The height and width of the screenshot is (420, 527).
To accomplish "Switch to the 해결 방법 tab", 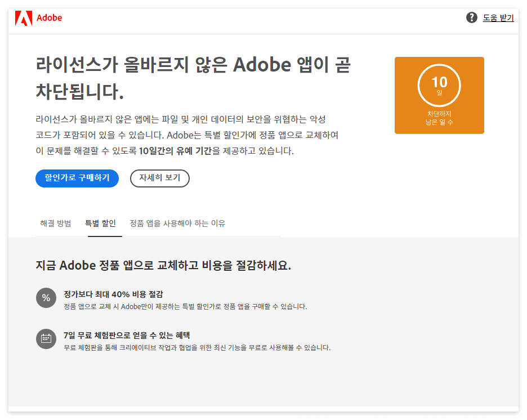I will (x=55, y=224).
